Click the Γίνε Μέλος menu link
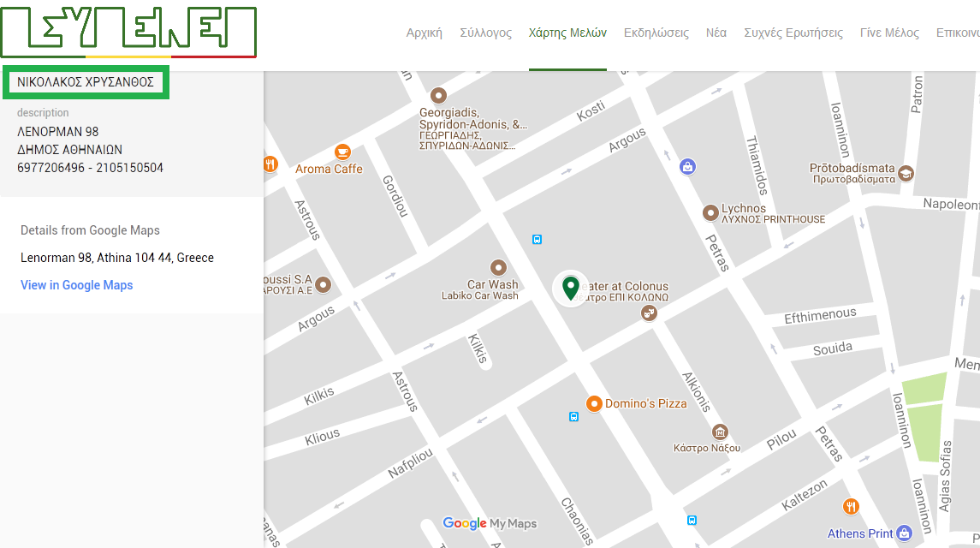This screenshot has width=980, height=548. (889, 33)
